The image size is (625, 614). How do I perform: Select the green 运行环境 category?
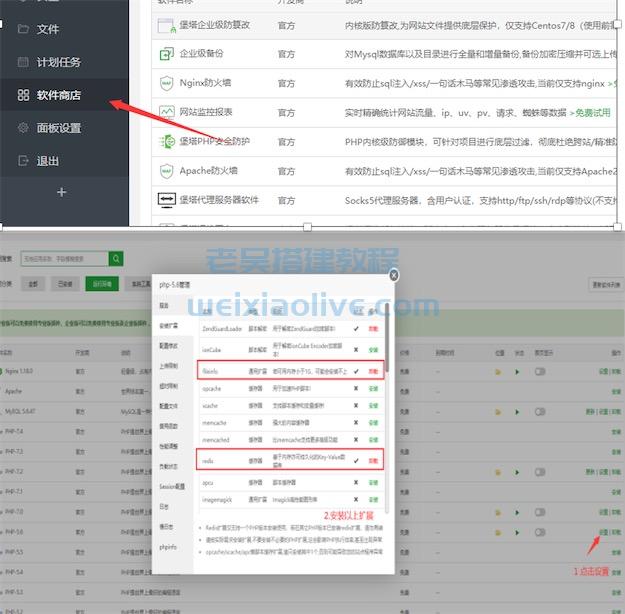(102, 284)
